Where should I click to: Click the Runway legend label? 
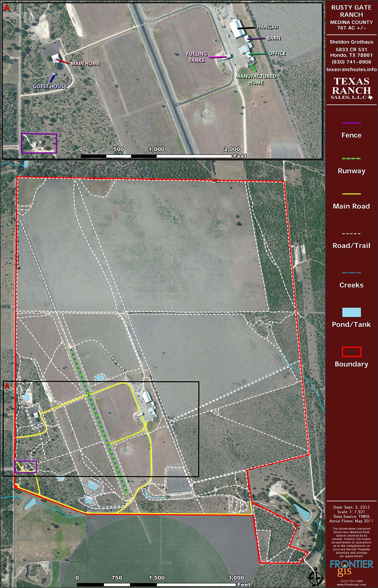click(x=352, y=171)
